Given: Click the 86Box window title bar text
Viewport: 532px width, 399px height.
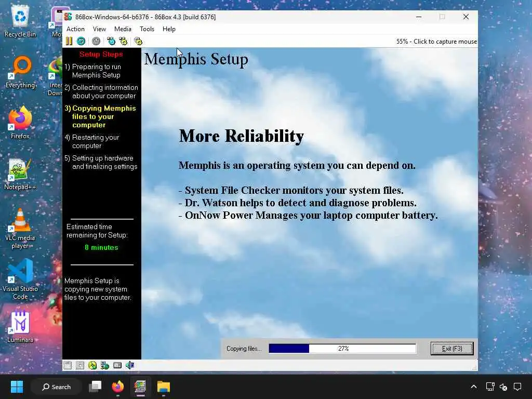Looking at the screenshot, I should (145, 17).
